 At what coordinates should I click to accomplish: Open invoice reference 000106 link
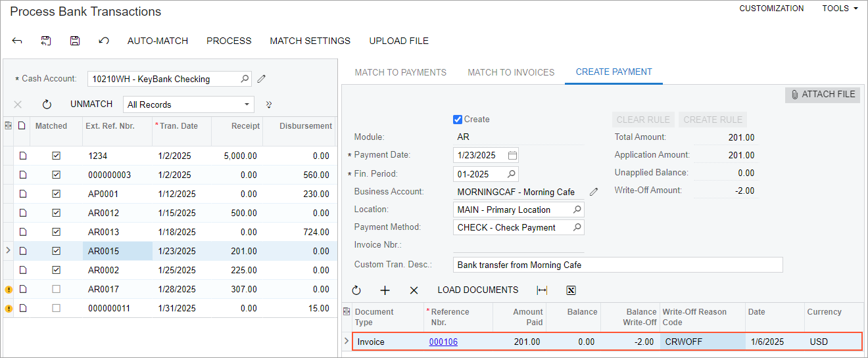[443, 342]
